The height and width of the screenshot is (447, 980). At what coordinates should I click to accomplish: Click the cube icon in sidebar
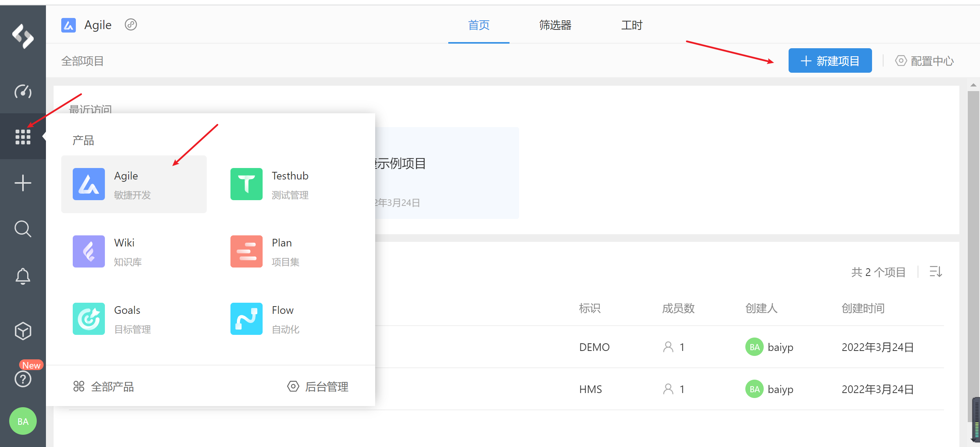[x=23, y=331]
